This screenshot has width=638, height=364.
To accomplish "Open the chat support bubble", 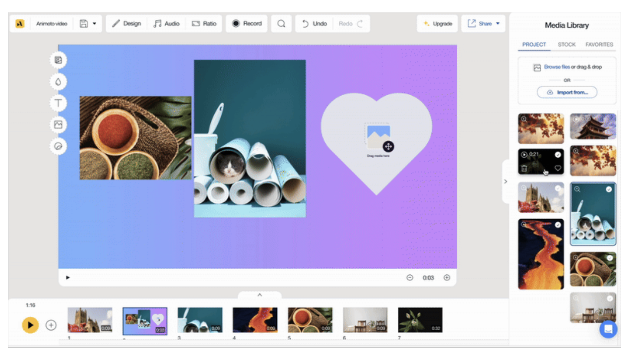I will tap(608, 329).
